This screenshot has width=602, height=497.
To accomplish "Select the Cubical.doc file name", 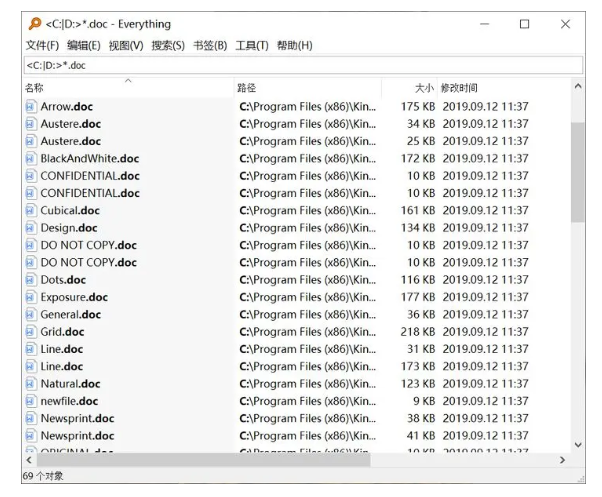I will [x=70, y=210].
